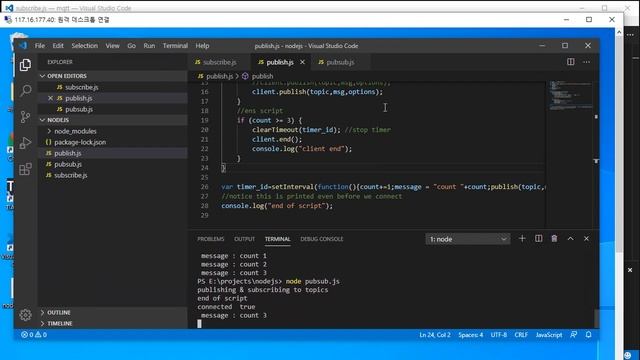Image resolution: width=640 pixels, height=360 pixels.
Task: Select publish.js in NODEJS file tree
Action: (113, 153)
